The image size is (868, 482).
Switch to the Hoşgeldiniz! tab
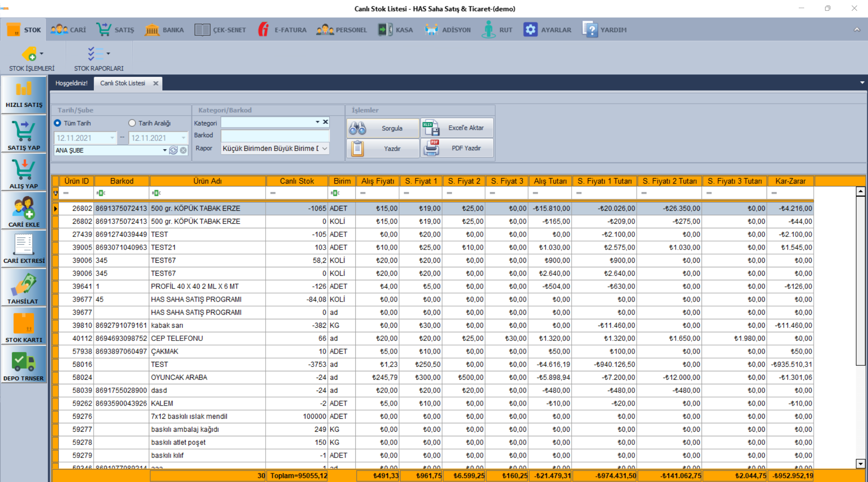[x=72, y=83]
